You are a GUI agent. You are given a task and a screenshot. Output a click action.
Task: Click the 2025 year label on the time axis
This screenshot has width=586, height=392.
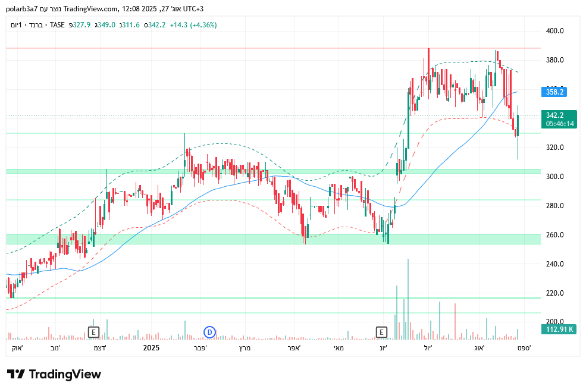coord(151,348)
